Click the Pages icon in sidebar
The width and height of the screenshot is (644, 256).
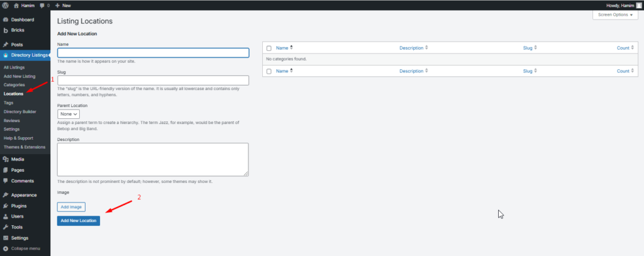pyautogui.click(x=6, y=170)
